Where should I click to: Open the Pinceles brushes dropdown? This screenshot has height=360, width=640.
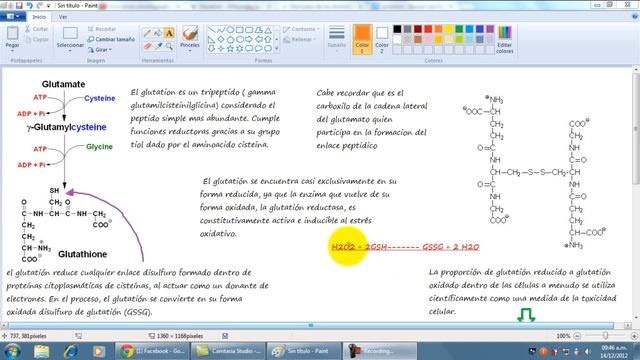click(190, 51)
